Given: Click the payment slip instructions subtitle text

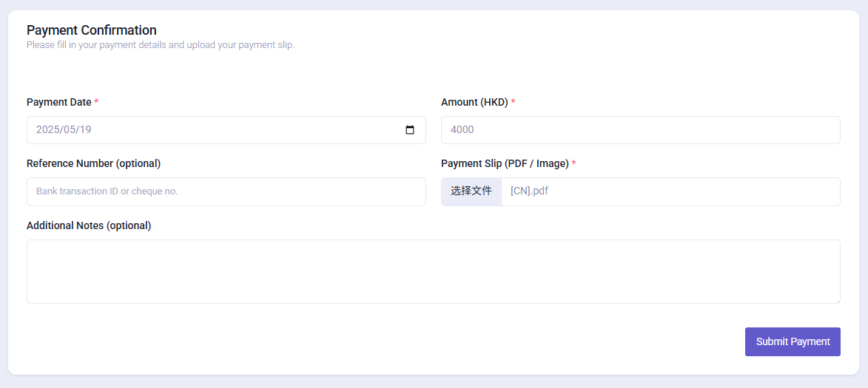Looking at the screenshot, I should (x=161, y=45).
